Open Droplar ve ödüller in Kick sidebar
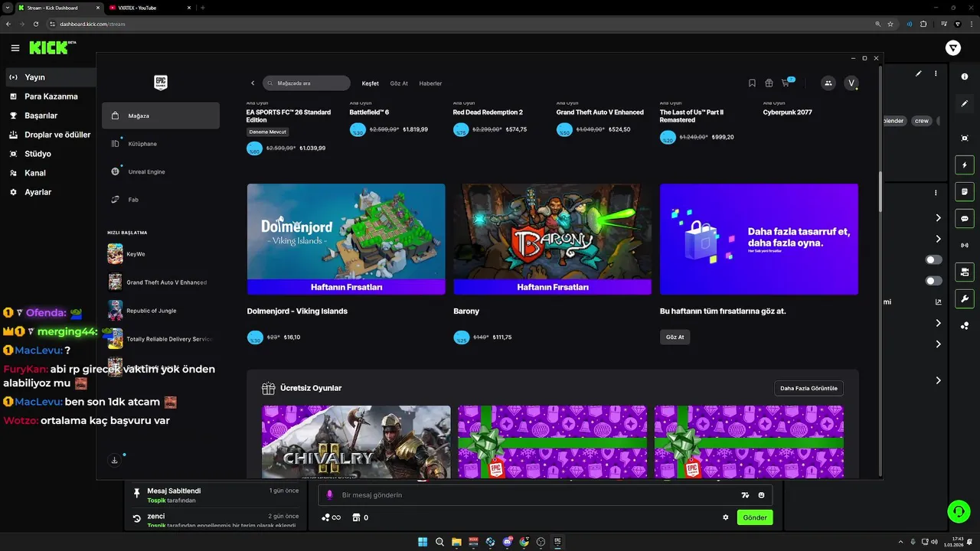This screenshot has width=980, height=551. 49,135
